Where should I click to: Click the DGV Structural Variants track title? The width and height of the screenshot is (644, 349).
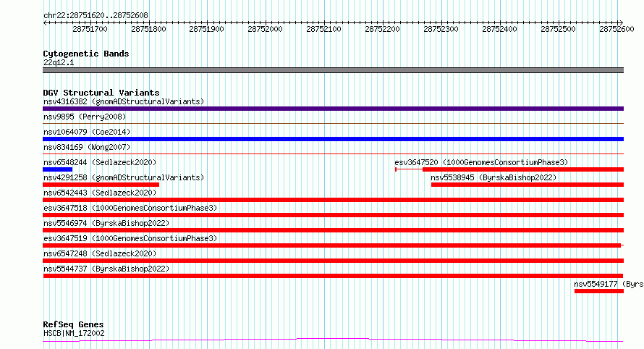click(101, 93)
